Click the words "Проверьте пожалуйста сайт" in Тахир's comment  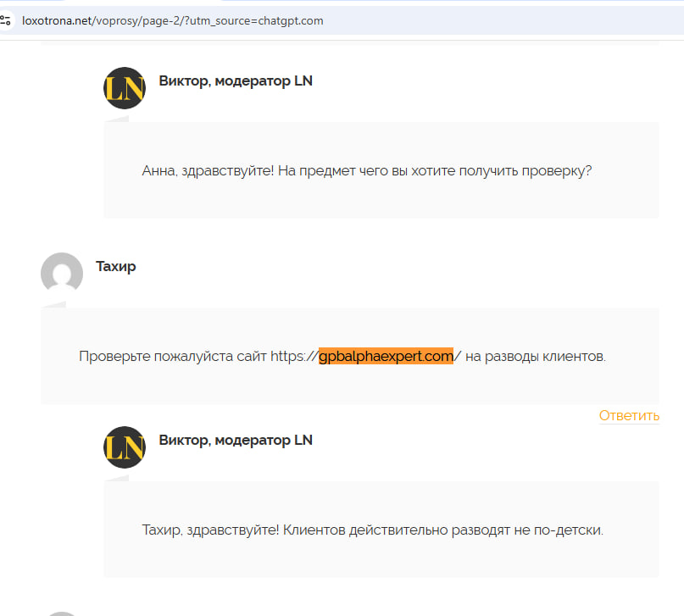coord(172,356)
